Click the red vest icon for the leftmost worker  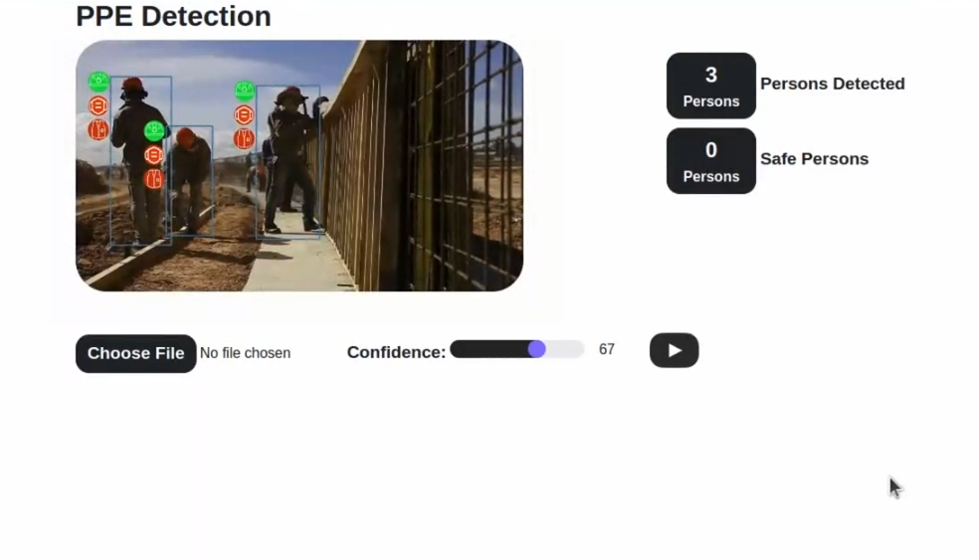click(x=98, y=130)
